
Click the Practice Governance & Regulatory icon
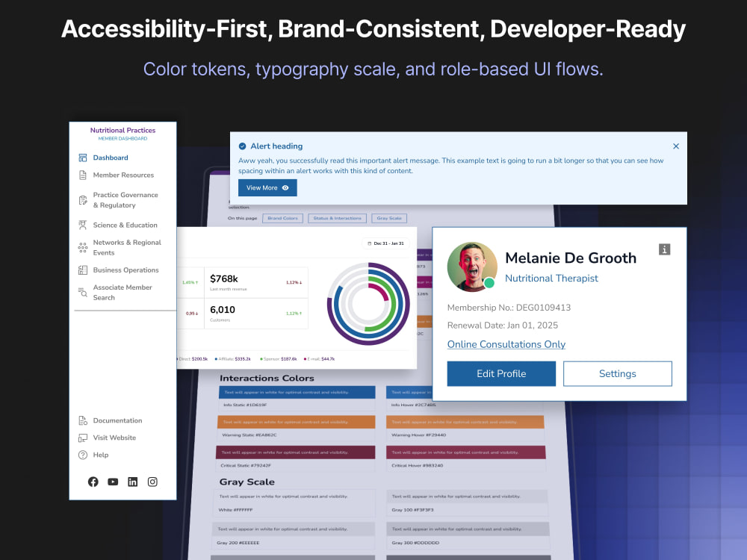tap(83, 200)
